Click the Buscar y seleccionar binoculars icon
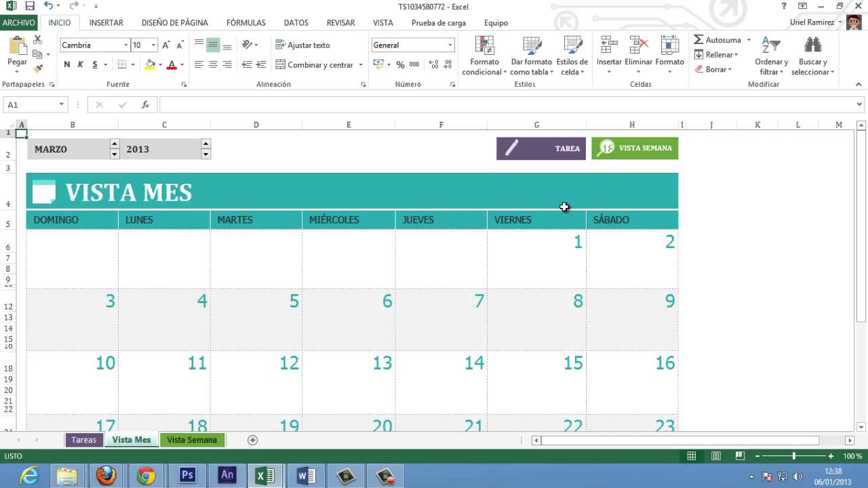868x488 pixels. pos(812,45)
